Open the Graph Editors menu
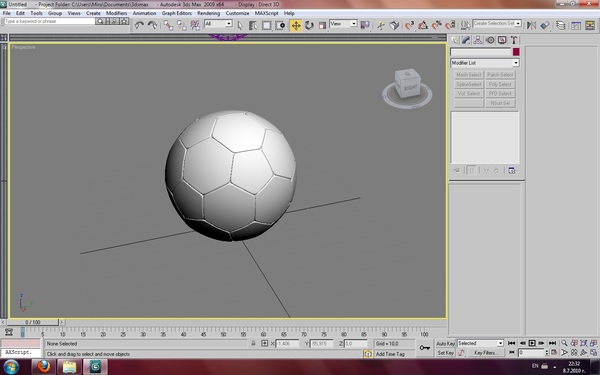The width and height of the screenshot is (600, 375). [176, 13]
